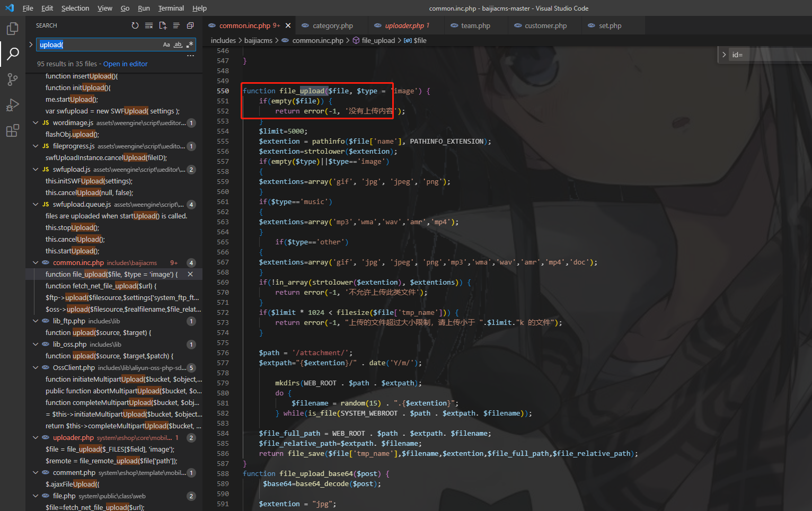The image size is (812, 511).
Task: Toggle search results tree/list view
Action: [x=176, y=25]
